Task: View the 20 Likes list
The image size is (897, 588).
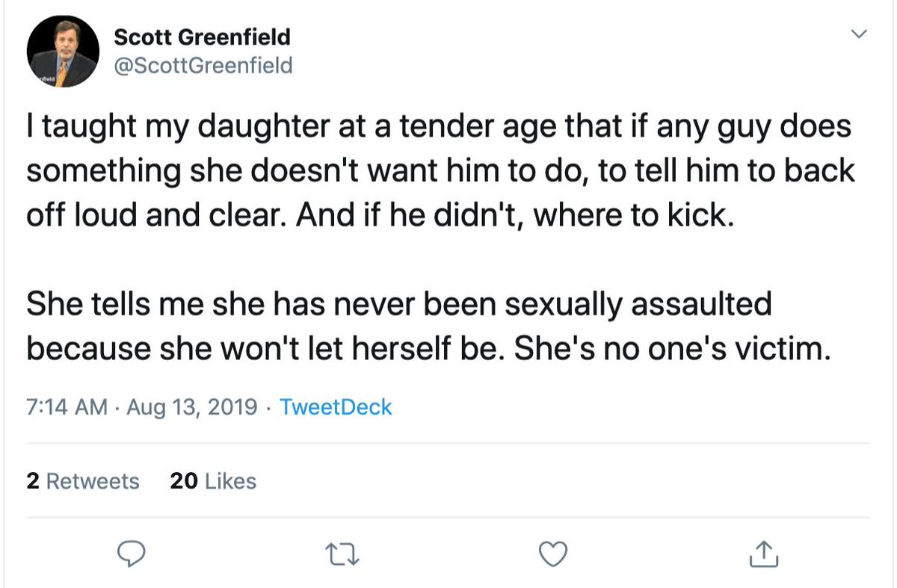Action: (x=213, y=481)
